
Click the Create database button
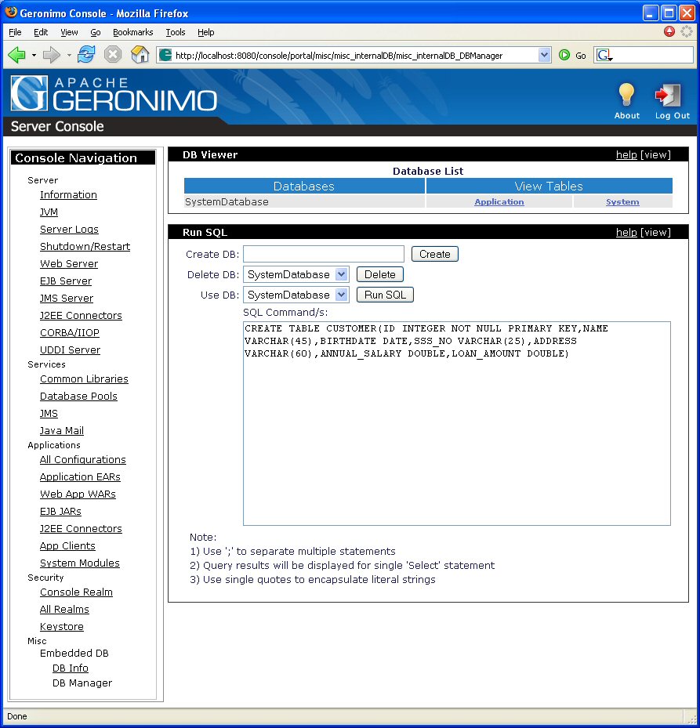click(435, 254)
